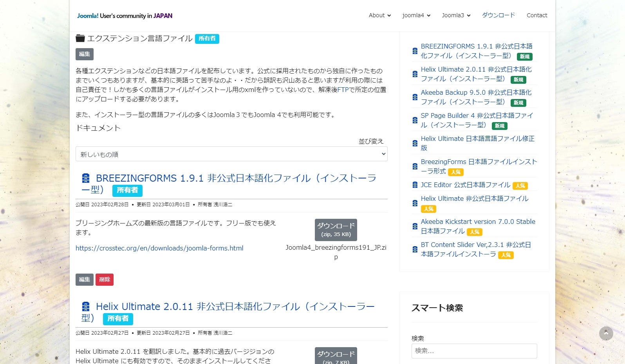The height and width of the screenshot is (364, 625).
Task: Download the Helix Ultimate 2.0.11 zip file
Action: point(336,356)
